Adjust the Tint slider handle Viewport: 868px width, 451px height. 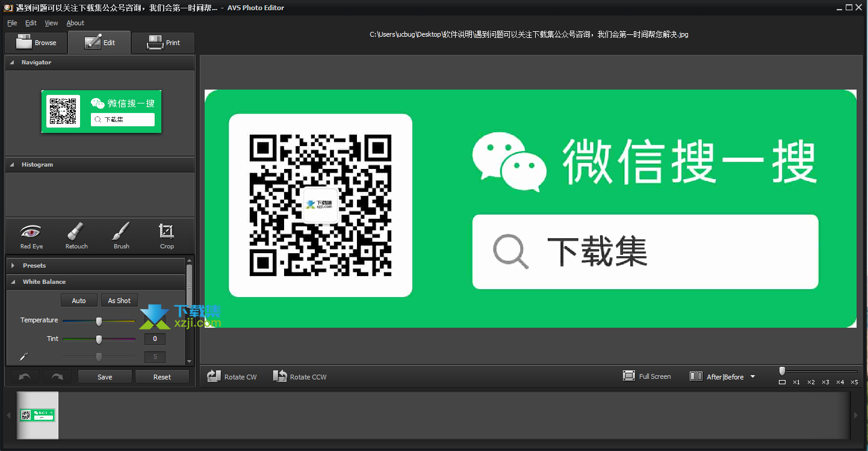[99, 339]
